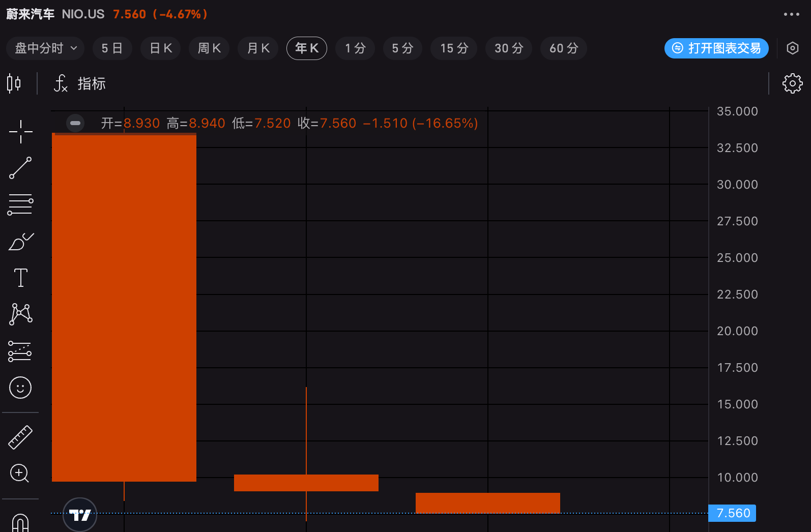The height and width of the screenshot is (532, 811).
Task: Open the 盘中分时 dropdown
Action: point(45,48)
